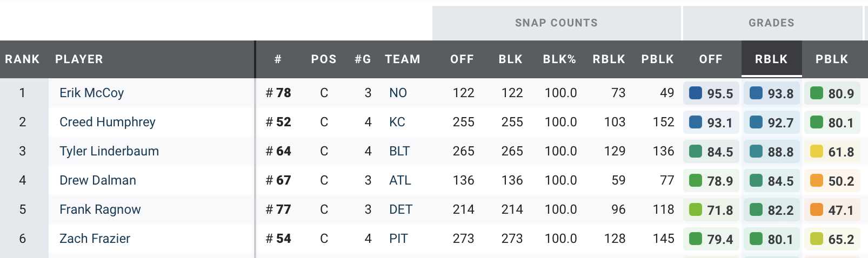Open Erik McCoy's player page
This screenshot has width=868, height=258.
click(91, 93)
